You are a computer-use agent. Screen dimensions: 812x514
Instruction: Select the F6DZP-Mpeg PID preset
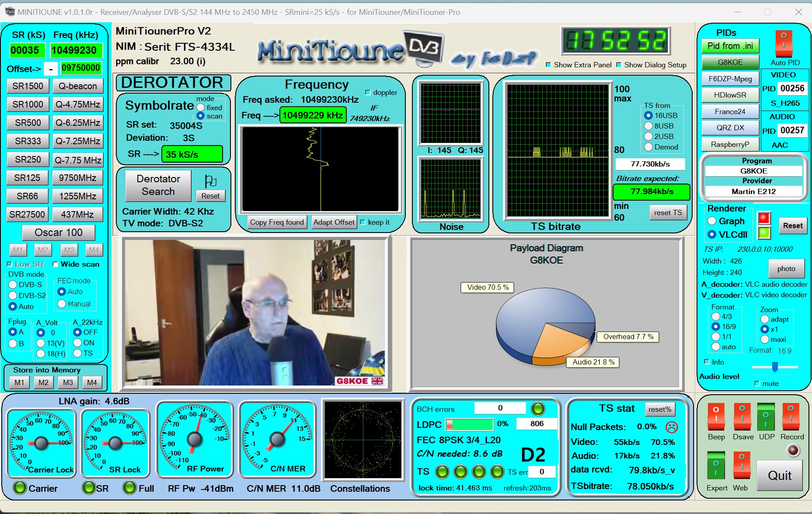[x=730, y=79]
